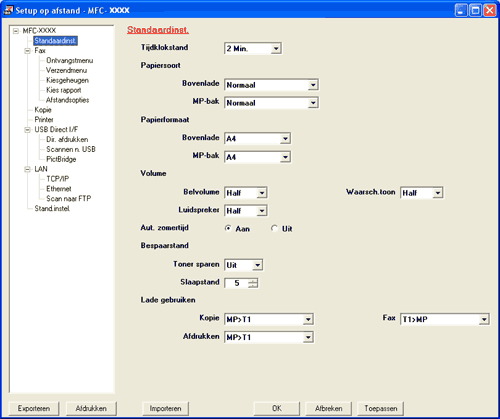The width and height of the screenshot is (500, 419).
Task: Open the Fax lade gebruiken dropdown
Action: pyautogui.click(x=484, y=319)
